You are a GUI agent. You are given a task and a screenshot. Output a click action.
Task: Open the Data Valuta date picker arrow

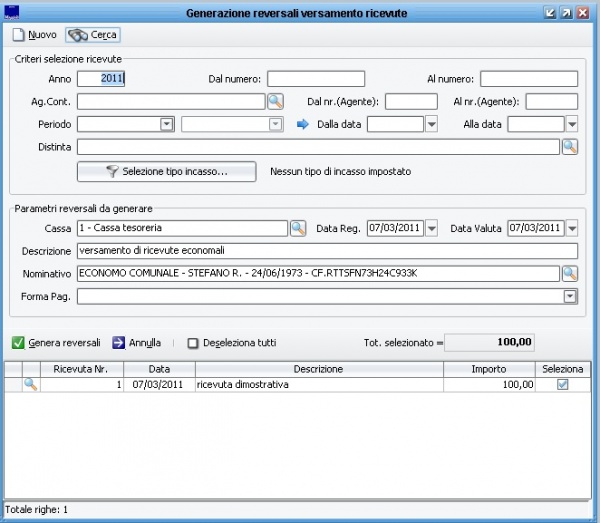pyautogui.click(x=572, y=229)
